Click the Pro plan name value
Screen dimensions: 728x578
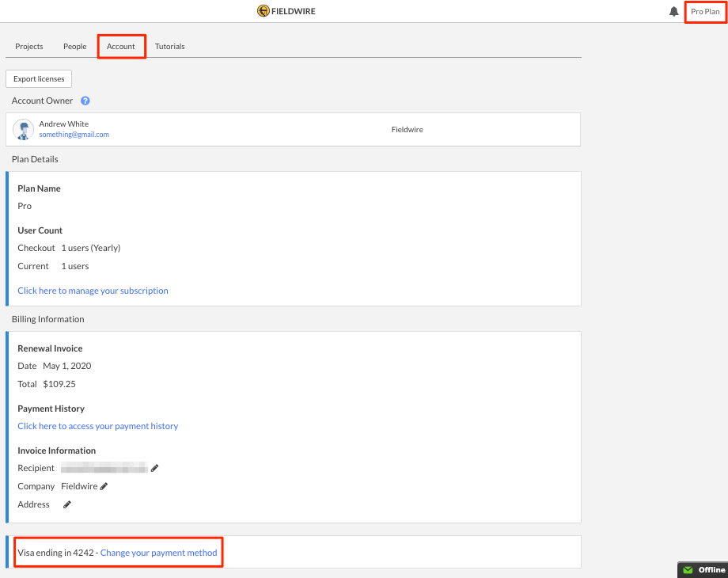[25, 207]
